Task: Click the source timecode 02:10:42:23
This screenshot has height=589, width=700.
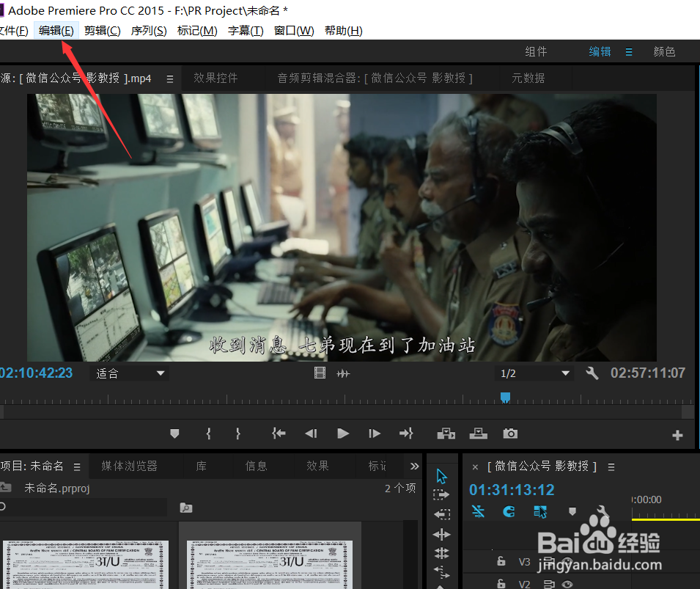Action: (36, 373)
